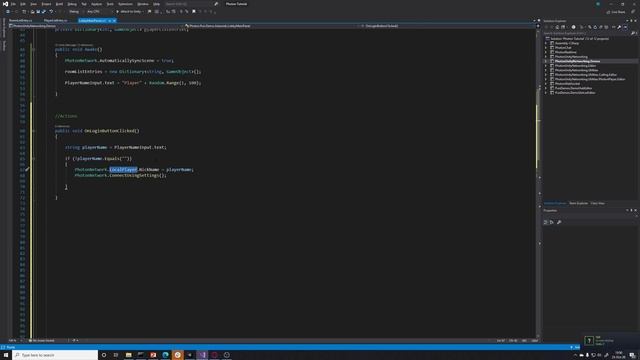Click ConnectUsingSettings in the code
The height and width of the screenshot is (360, 640).
134,175
